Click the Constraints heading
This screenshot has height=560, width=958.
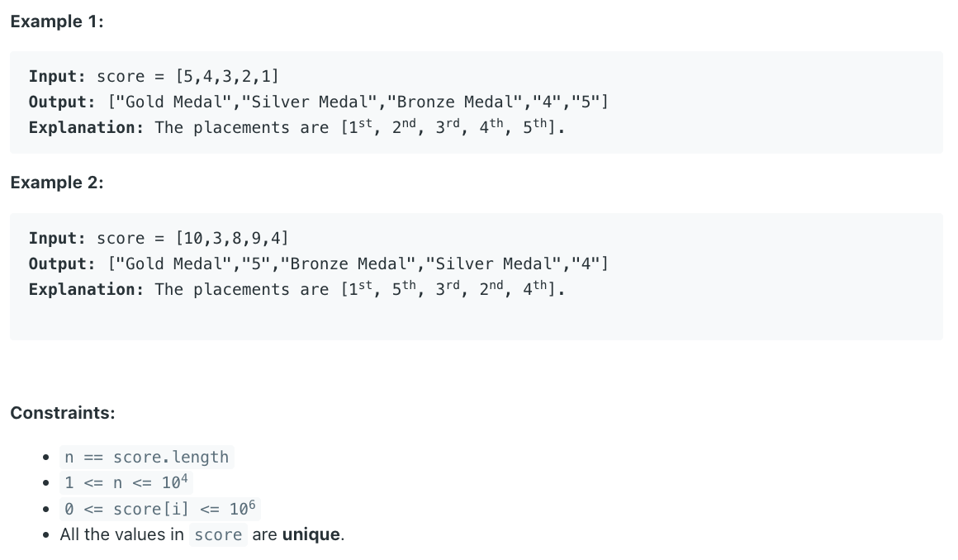pos(62,413)
